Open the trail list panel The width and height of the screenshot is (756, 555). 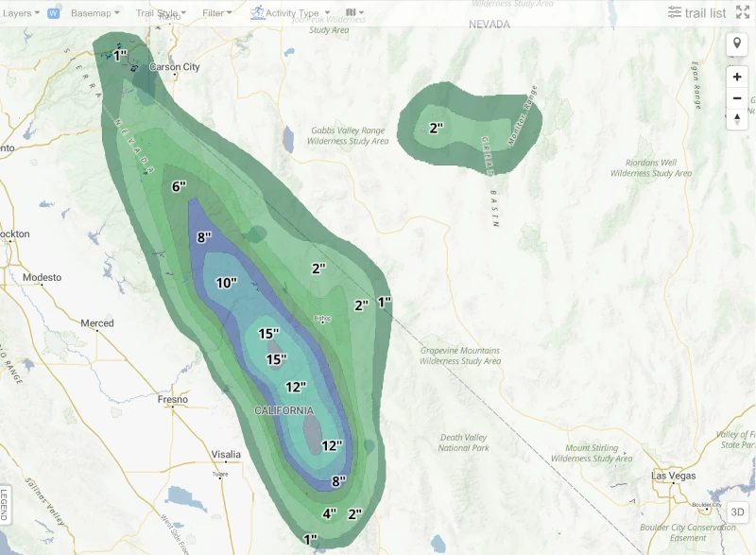[696, 13]
